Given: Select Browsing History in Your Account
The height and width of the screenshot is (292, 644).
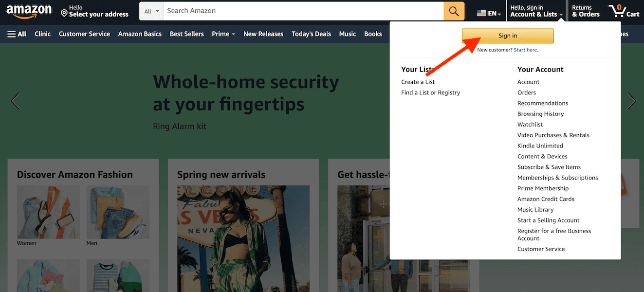Looking at the screenshot, I should (540, 114).
